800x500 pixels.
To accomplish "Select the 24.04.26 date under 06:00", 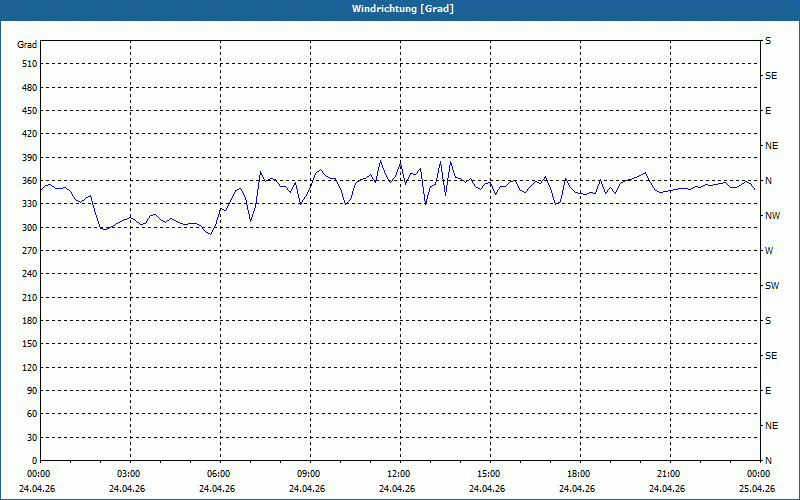I will point(217,489).
